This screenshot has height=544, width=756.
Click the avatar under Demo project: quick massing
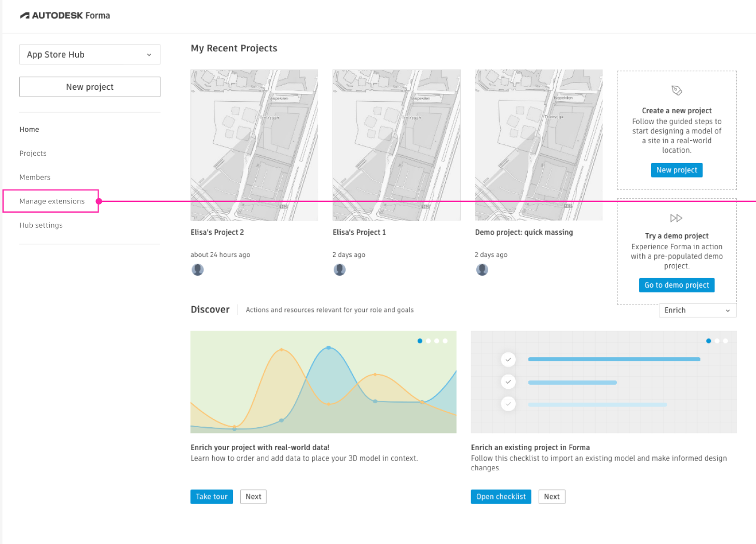click(x=482, y=270)
